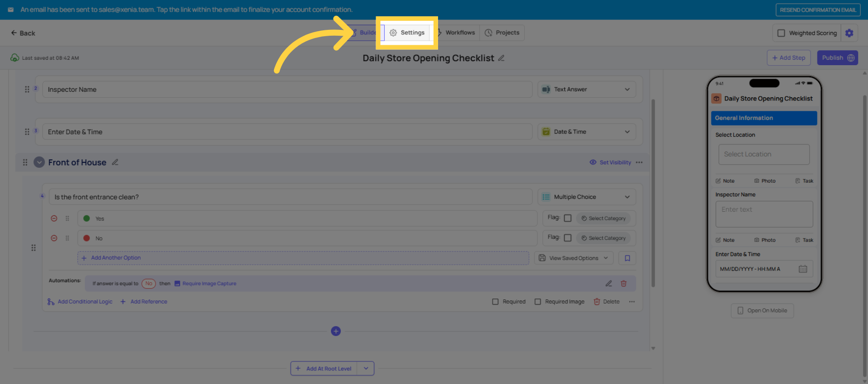Image resolution: width=868 pixels, height=384 pixels.
Task: Click the front entrance clean question field
Action: pos(290,197)
